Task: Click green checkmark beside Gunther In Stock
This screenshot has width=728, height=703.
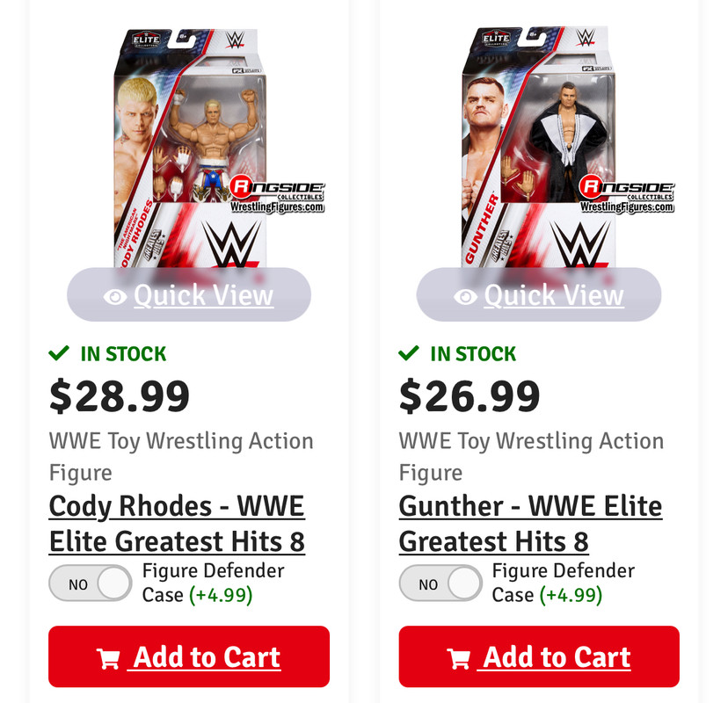Action: 409,353
